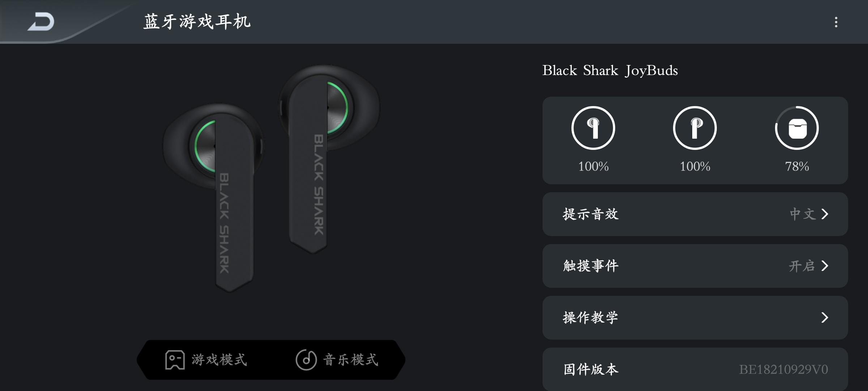Tap the back arrow icon
Screen dimensions: 868x391
[41, 22]
